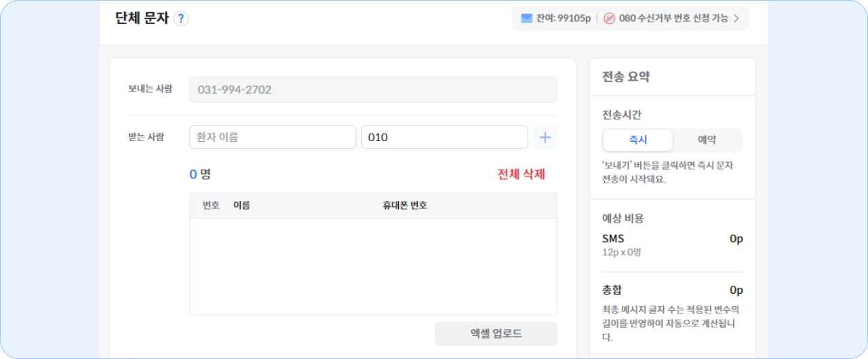868x359 pixels.
Task: Click the 환자 이름 input field
Action: click(273, 137)
